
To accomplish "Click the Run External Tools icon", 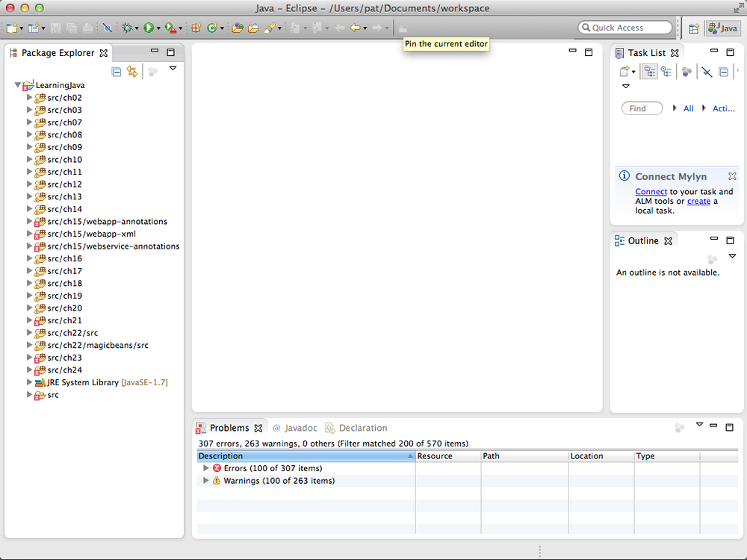I will click(170, 28).
